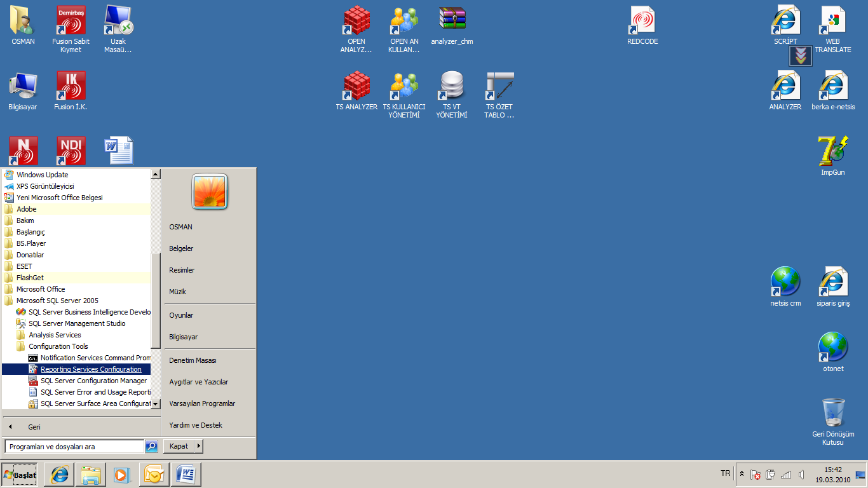
Task: Open SQL Server Business Intelligence Development Studio
Action: click(76, 312)
